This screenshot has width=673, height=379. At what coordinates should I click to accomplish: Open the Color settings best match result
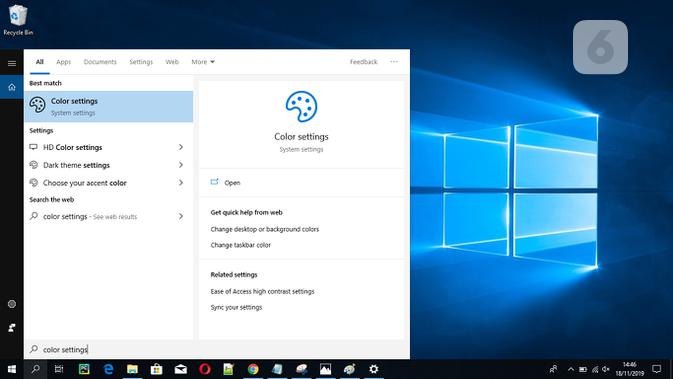pyautogui.click(x=109, y=106)
